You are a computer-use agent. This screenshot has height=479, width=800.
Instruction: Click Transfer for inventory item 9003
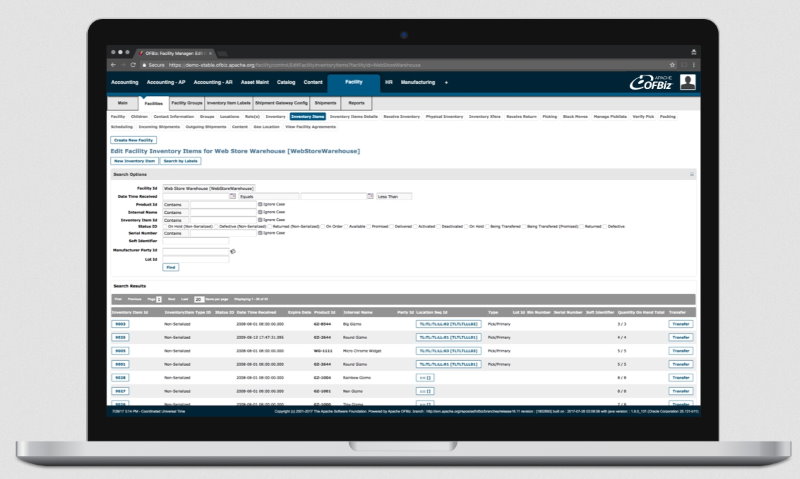pyautogui.click(x=680, y=324)
